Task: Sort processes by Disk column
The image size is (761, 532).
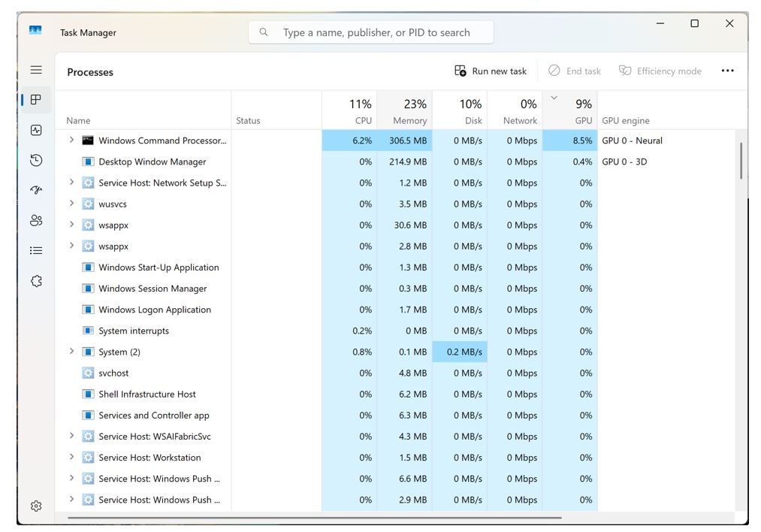Action: coord(460,110)
